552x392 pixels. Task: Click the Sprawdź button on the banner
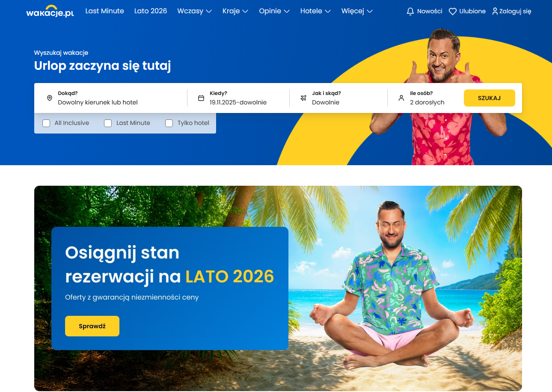click(x=92, y=326)
